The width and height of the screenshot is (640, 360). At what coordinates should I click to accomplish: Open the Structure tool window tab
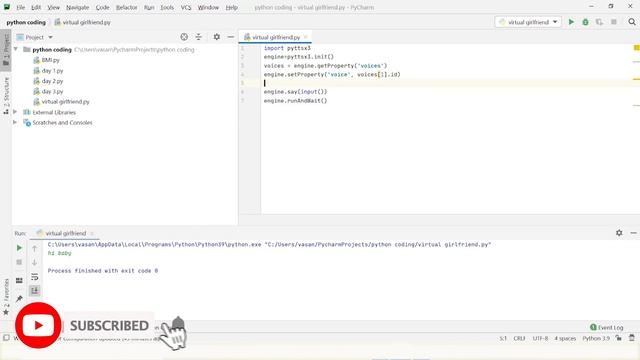[6, 96]
